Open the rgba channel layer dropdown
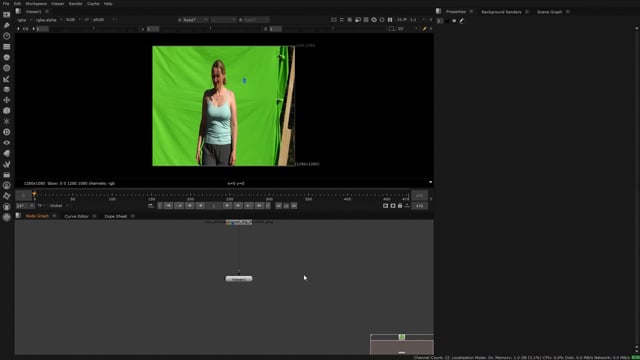Screen dimensions: 640x360 24,20
